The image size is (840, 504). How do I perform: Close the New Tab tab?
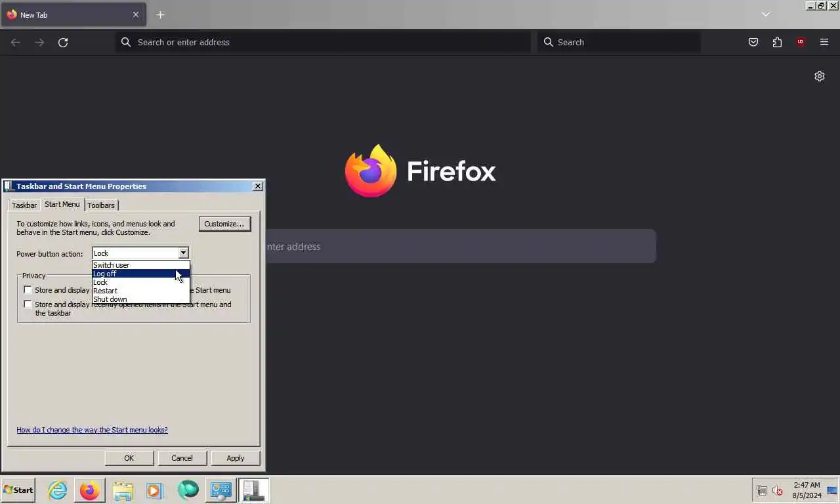136,14
